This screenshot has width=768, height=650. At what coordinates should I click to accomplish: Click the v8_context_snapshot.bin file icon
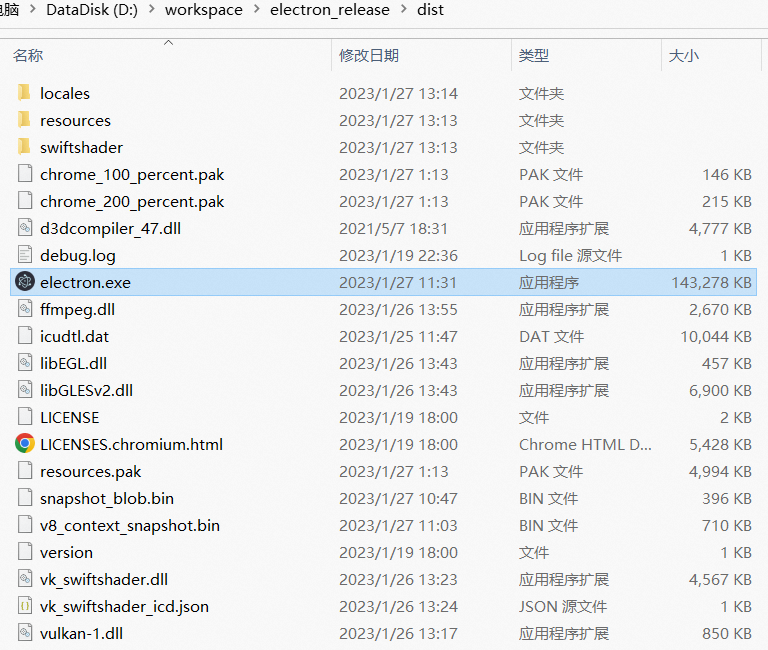[25, 525]
